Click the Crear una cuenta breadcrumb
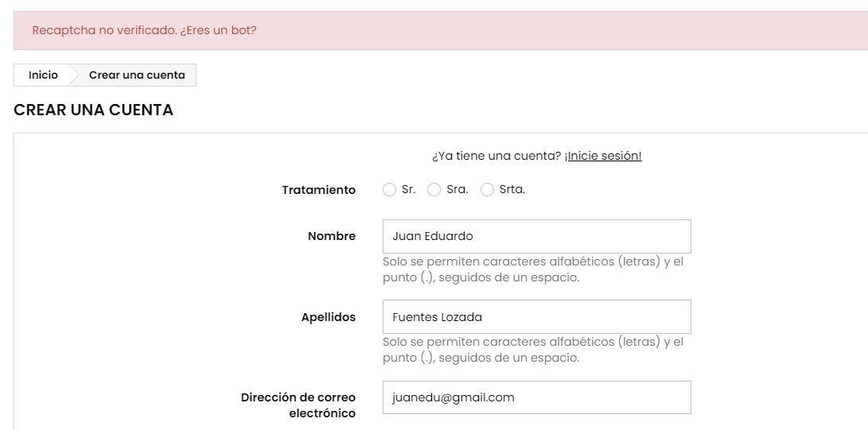The image size is (868, 430). click(137, 75)
